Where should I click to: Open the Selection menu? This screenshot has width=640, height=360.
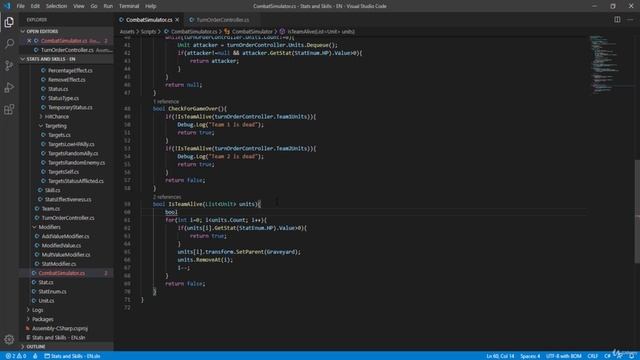56,6
